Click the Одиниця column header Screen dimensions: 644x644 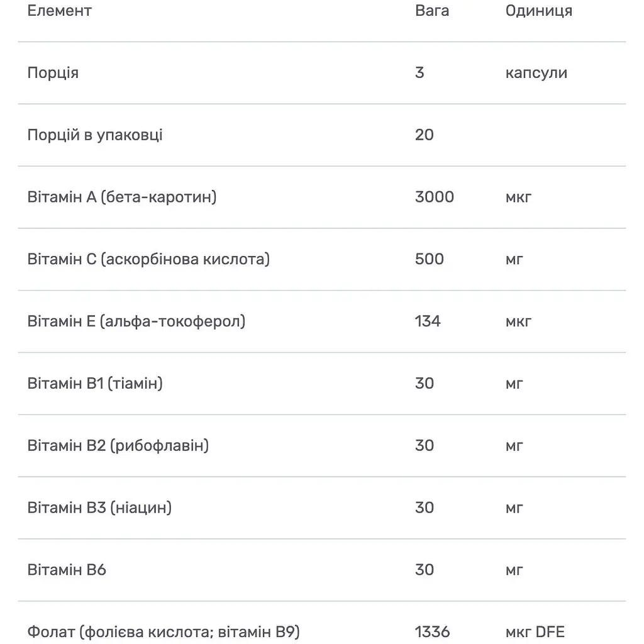point(539,11)
